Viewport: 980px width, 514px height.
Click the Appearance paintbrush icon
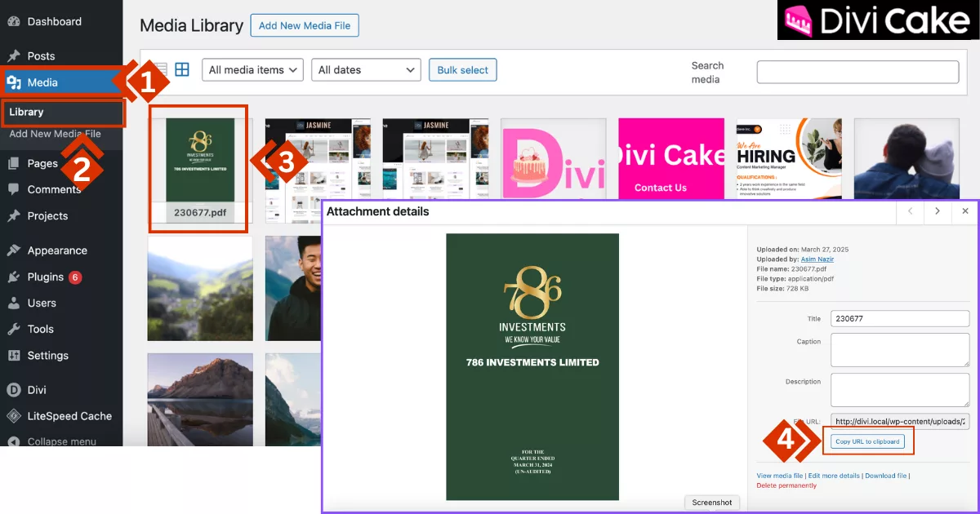(x=13, y=250)
